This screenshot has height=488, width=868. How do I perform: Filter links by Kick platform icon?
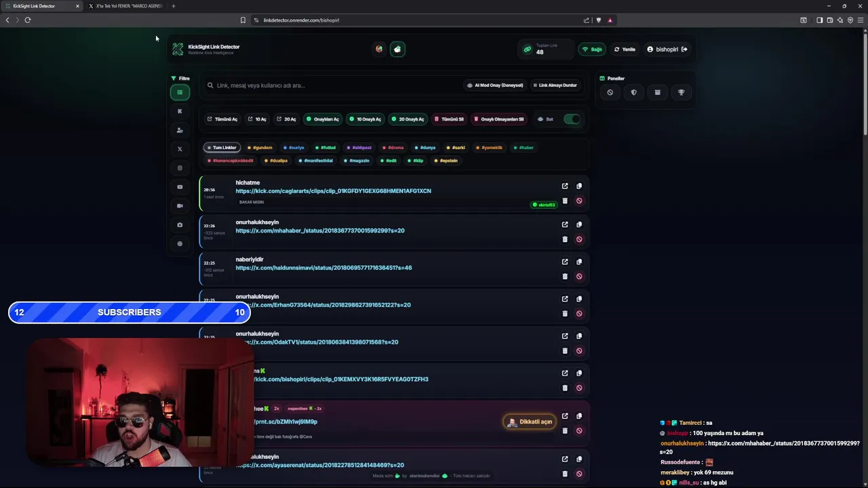click(180, 111)
